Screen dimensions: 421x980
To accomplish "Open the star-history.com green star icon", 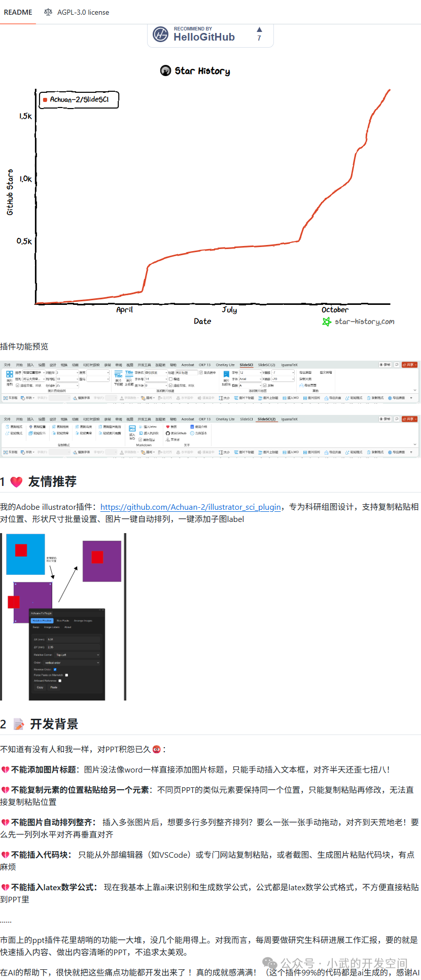I will [327, 322].
